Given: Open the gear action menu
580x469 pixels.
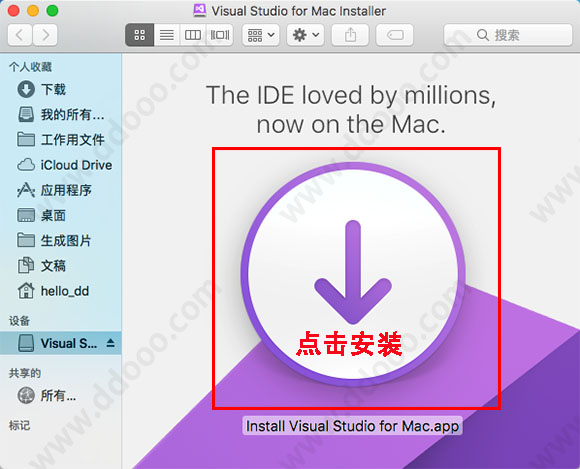Looking at the screenshot, I should [306, 35].
